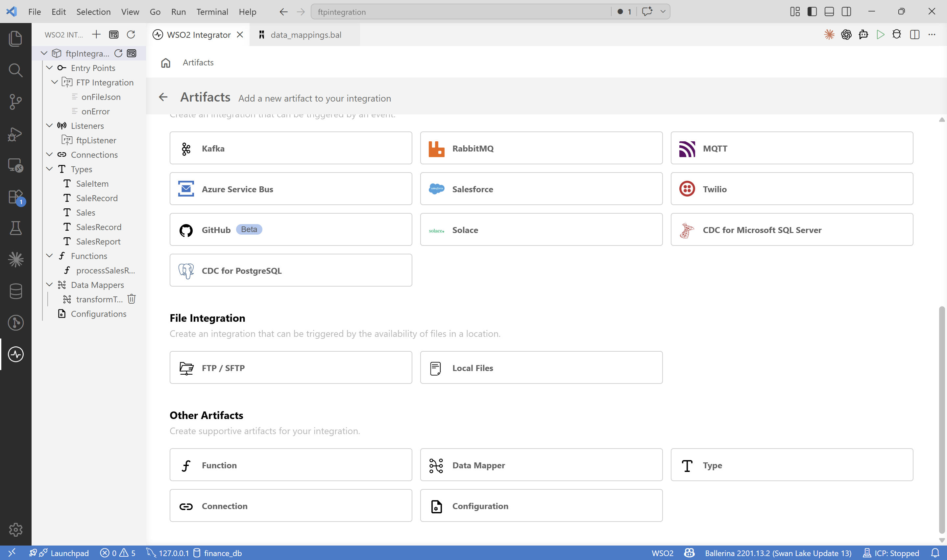Split the editor using the split-editor icon

pos(915,34)
